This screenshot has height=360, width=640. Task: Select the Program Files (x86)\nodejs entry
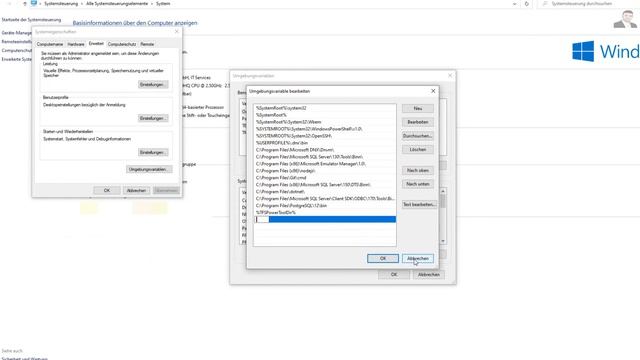[325, 171]
